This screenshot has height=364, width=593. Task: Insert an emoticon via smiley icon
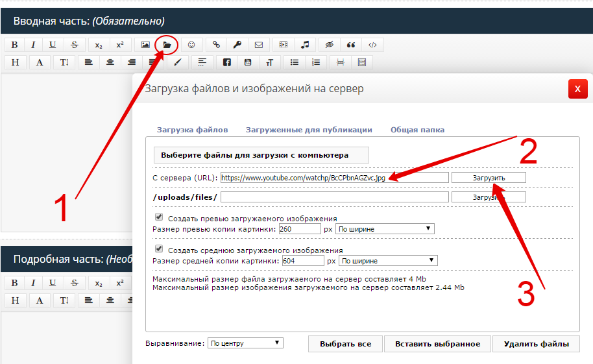pos(191,45)
